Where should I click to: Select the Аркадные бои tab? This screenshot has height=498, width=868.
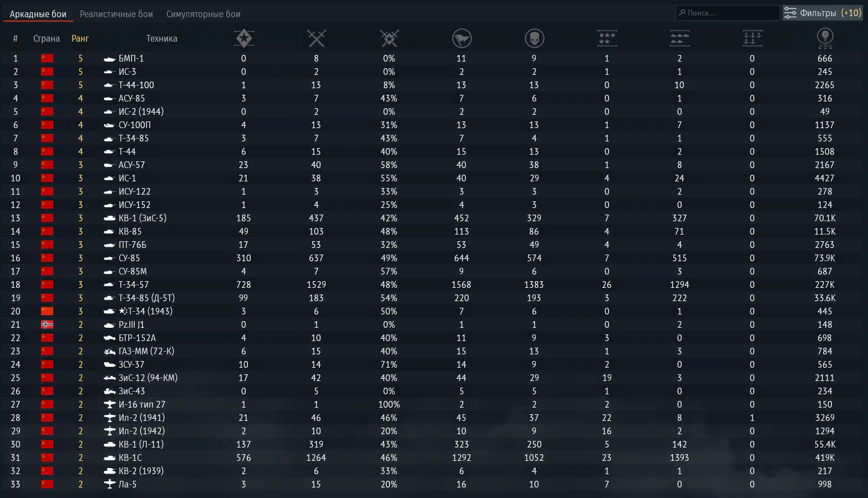click(38, 14)
